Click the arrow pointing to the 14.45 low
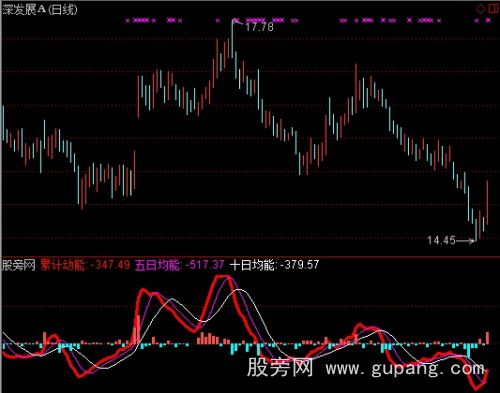 click(465, 240)
